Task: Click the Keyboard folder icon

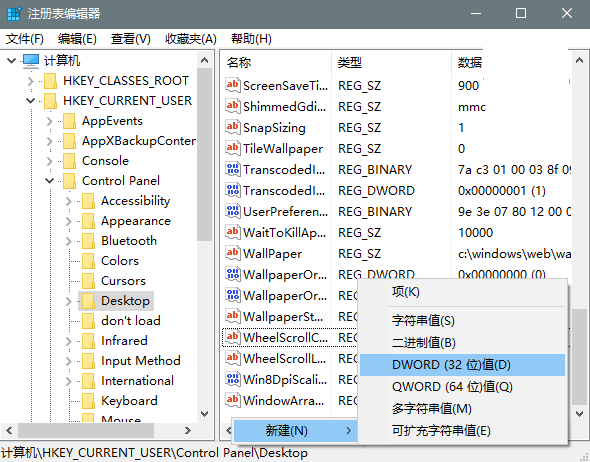Action: [88, 401]
